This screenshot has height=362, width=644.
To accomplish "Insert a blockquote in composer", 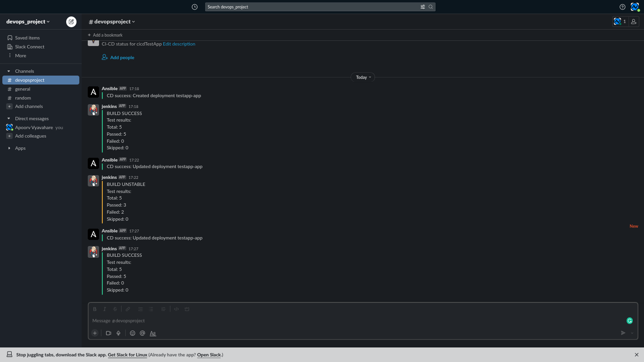I will click(x=163, y=309).
